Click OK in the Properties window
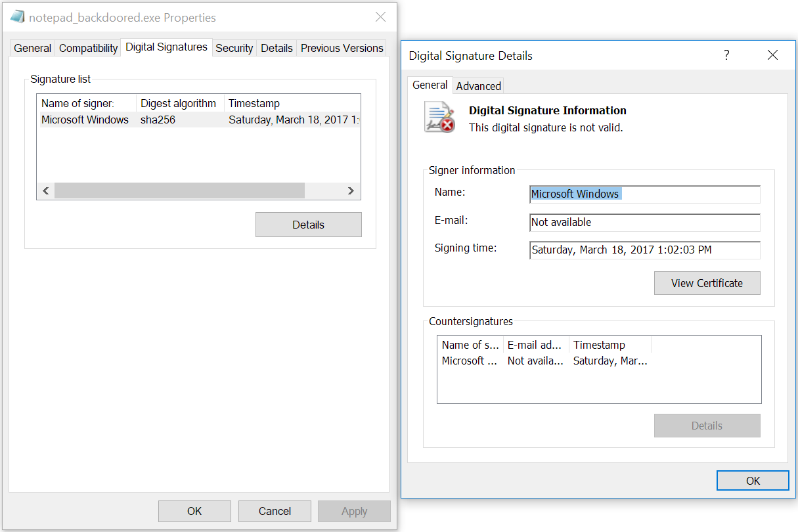Screen dimensions: 798x532 194,511
